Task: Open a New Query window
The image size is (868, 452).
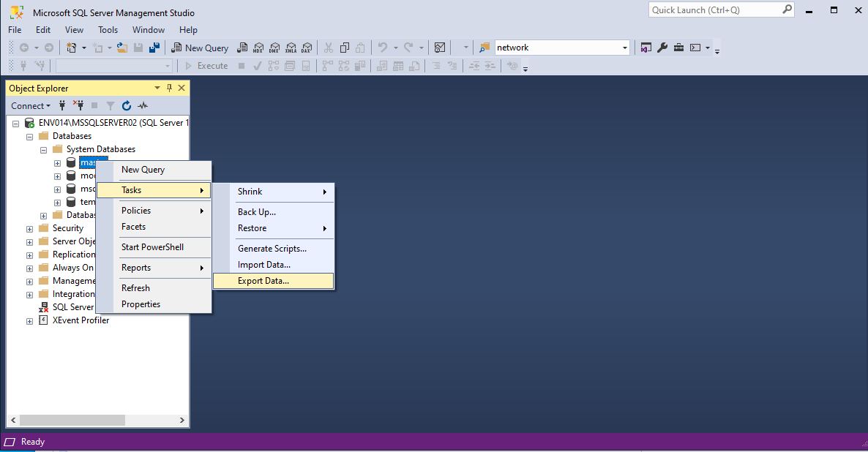Action: [200, 47]
